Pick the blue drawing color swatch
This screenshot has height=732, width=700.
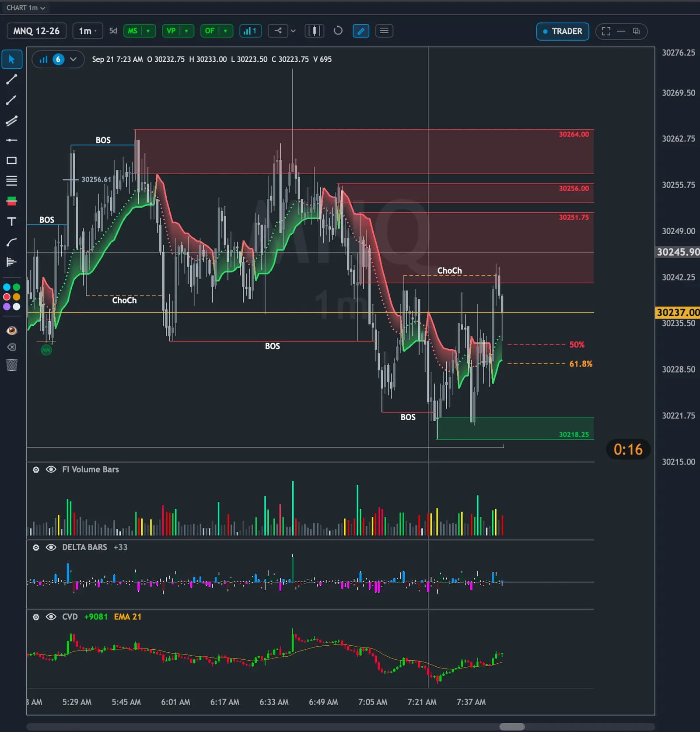click(x=7, y=288)
